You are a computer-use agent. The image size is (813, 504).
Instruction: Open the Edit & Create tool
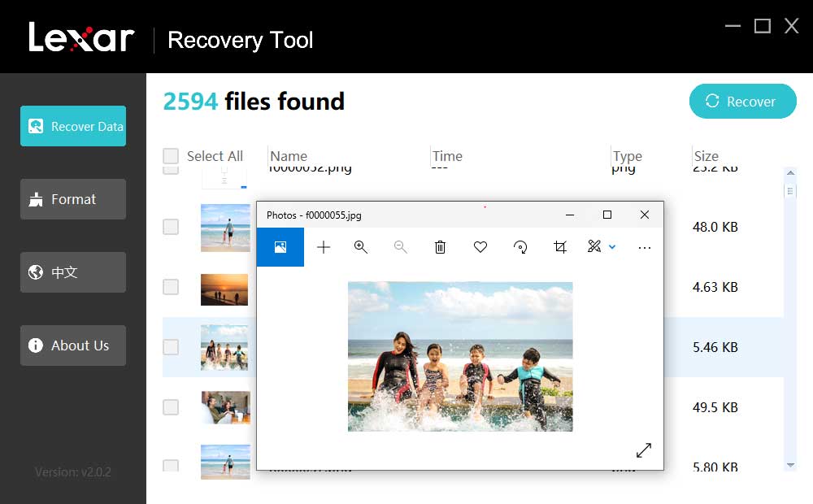click(594, 246)
